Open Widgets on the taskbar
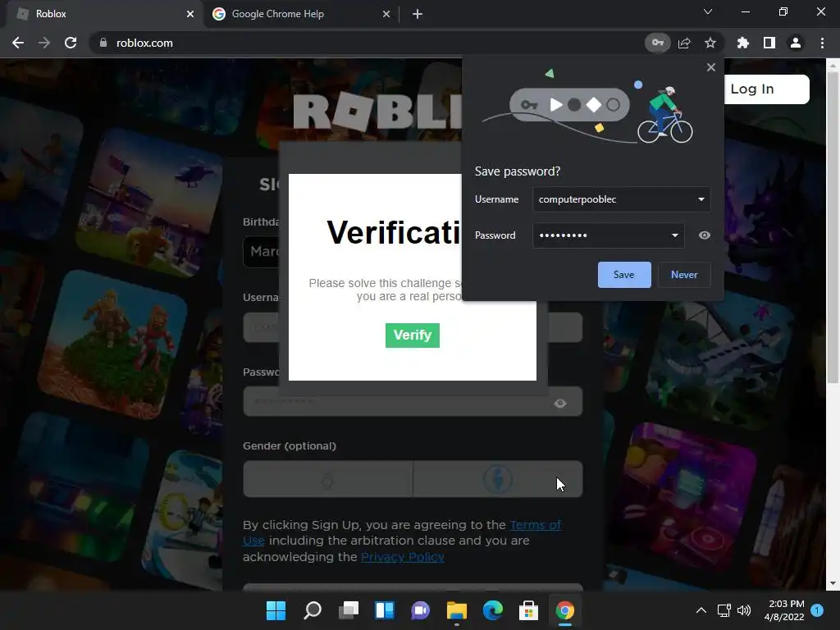Image resolution: width=840 pixels, height=630 pixels. (x=385, y=610)
